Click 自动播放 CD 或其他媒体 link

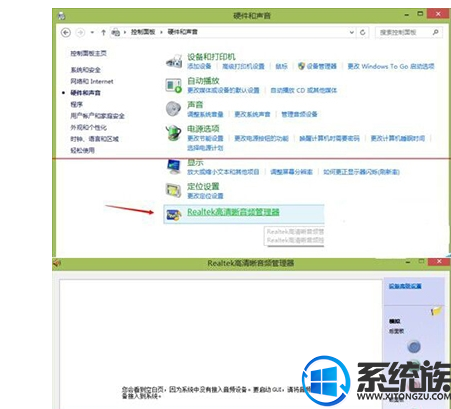tap(304, 90)
